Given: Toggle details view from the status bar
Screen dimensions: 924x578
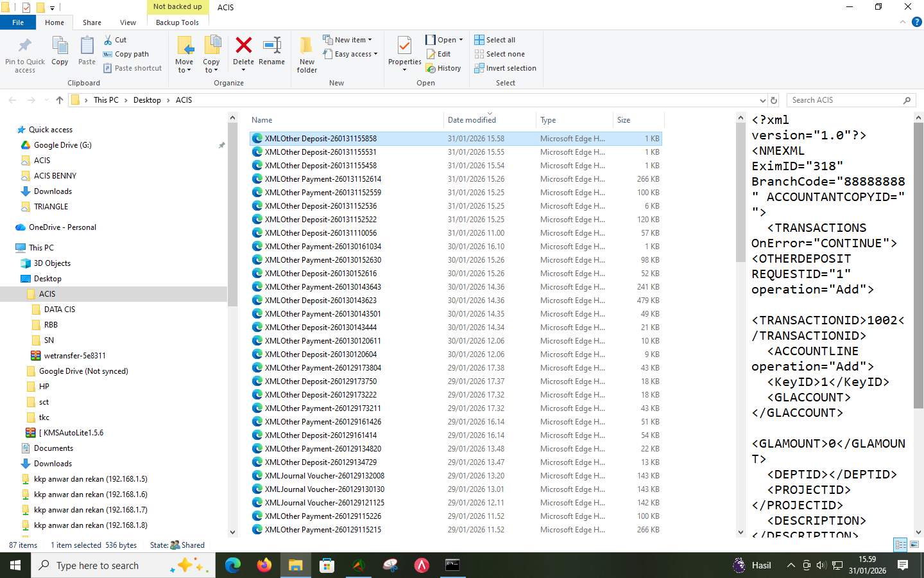Looking at the screenshot, I should pos(900,545).
